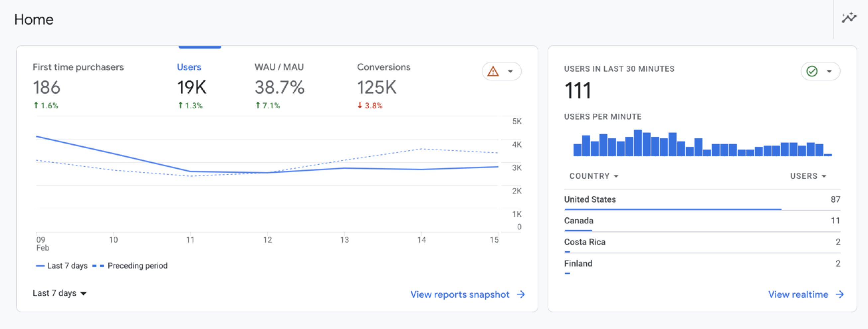868x329 pixels.
Task: Click the 19K users value
Action: pyautogui.click(x=192, y=88)
